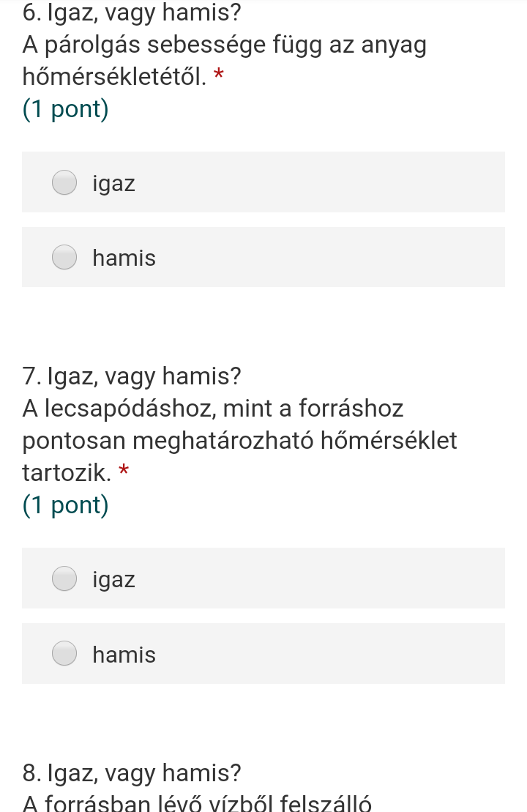Click the "A lecsapódáshoz, mint a forráshoz" statement
527x812 pixels.
pos(213,409)
